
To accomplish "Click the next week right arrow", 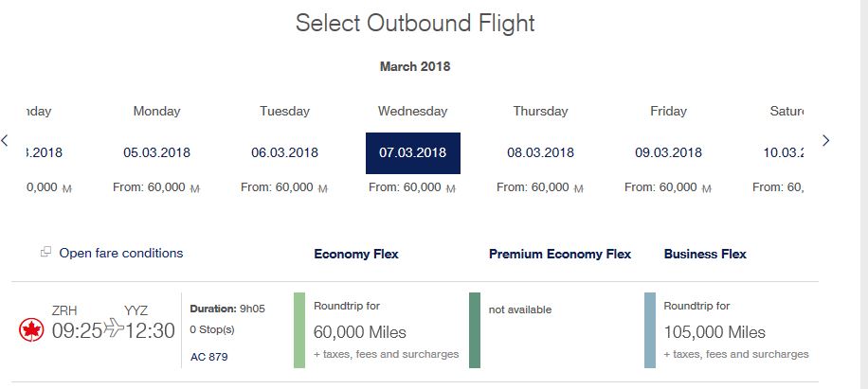I will [825, 140].
